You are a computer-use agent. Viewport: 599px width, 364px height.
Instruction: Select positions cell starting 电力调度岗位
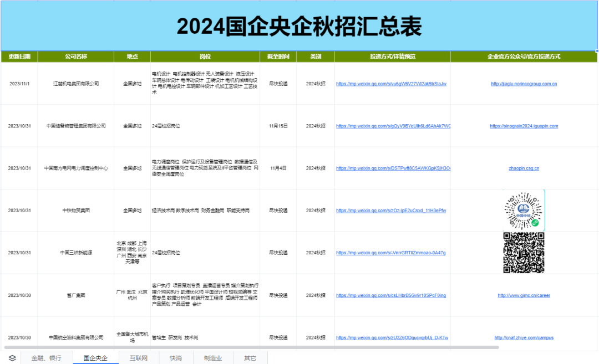tap(205, 168)
